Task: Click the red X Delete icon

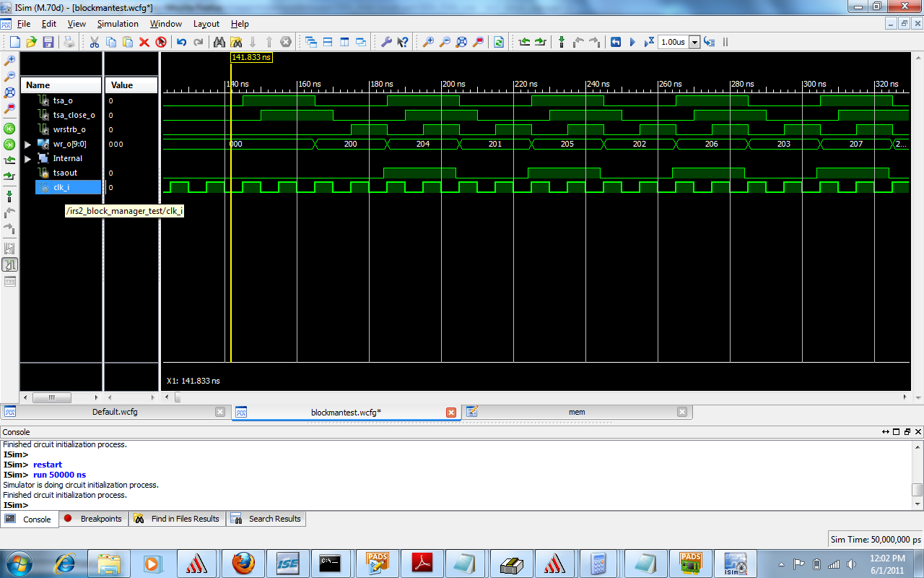Action: [x=144, y=42]
